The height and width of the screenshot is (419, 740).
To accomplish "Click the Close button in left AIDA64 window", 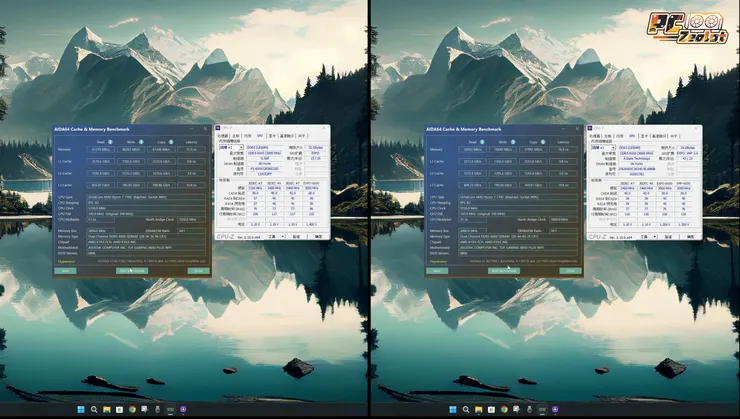I will [x=198, y=271].
